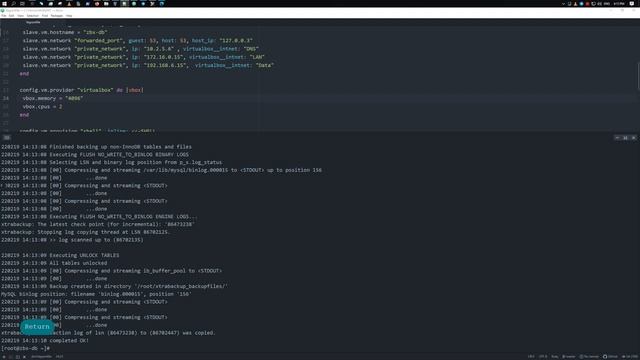Click the Vagrantfile name in the status bar

(x=42, y=357)
